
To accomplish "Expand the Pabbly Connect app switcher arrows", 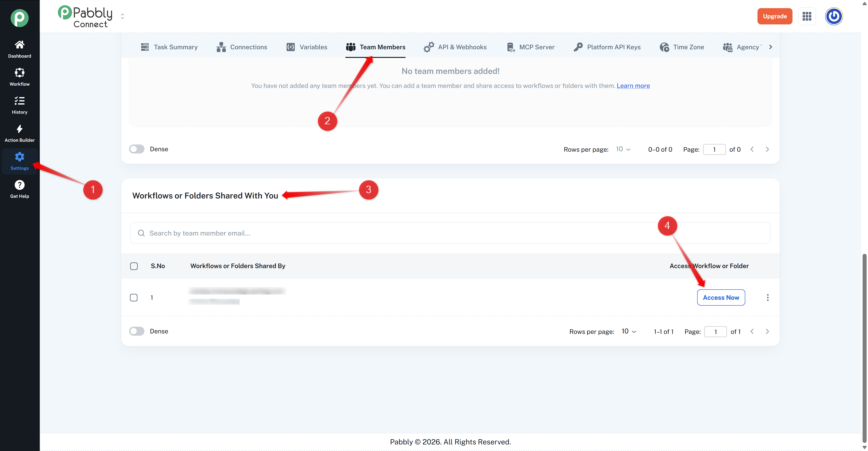I will [122, 16].
